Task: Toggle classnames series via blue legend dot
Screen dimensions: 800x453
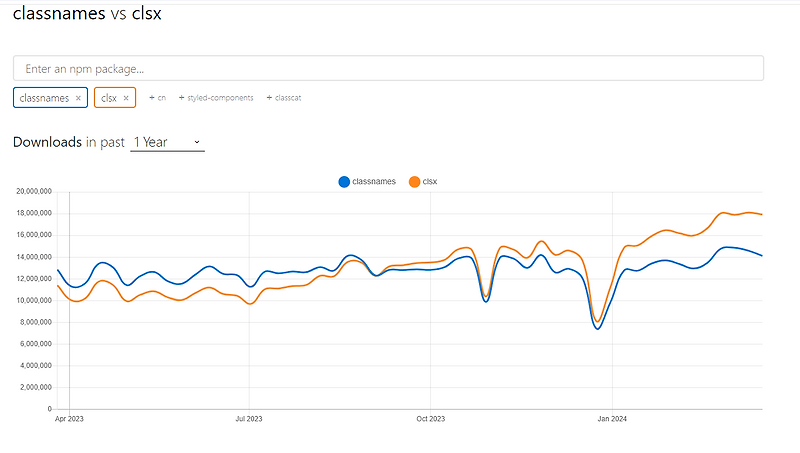Action: click(344, 181)
